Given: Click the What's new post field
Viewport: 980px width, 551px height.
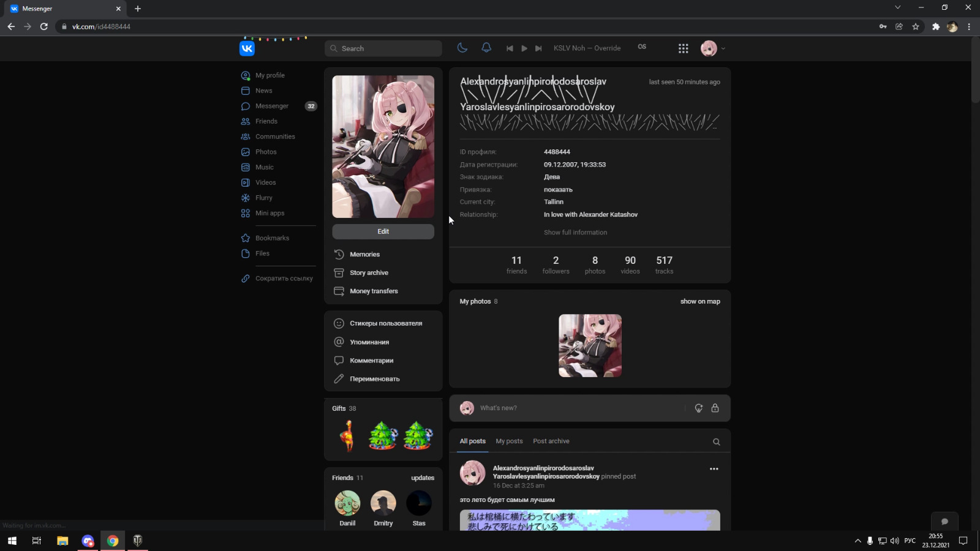Looking at the screenshot, I should click(576, 408).
